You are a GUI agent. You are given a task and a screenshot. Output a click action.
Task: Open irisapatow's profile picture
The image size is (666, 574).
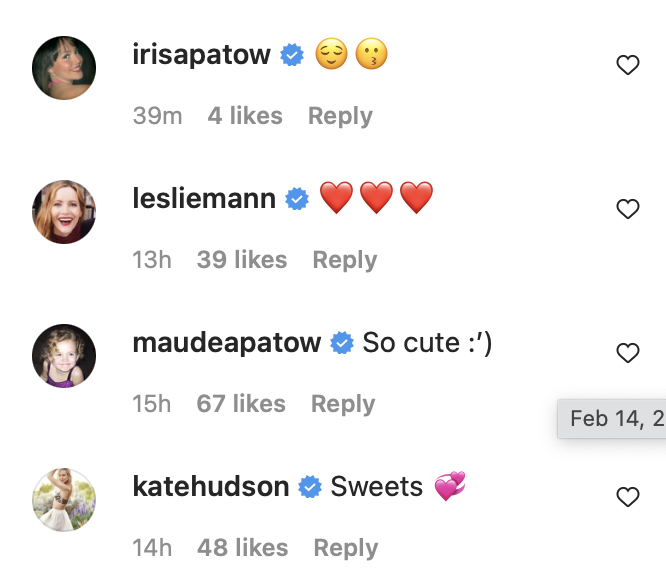(x=65, y=68)
